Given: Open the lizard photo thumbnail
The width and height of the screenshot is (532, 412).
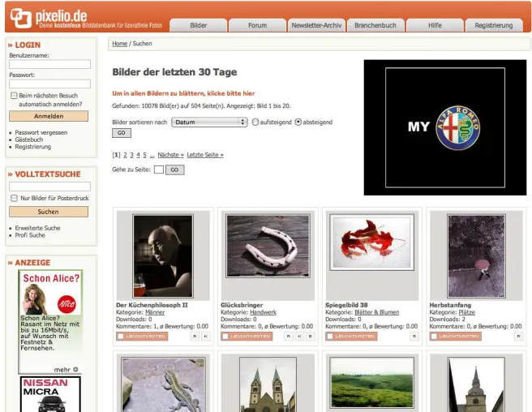Looking at the screenshot, I should [163, 384].
